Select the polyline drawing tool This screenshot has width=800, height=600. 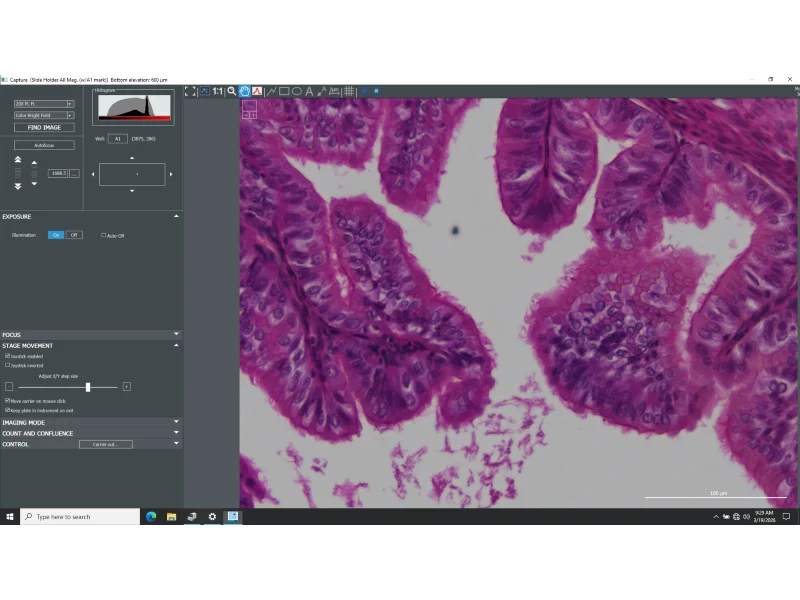click(271, 91)
